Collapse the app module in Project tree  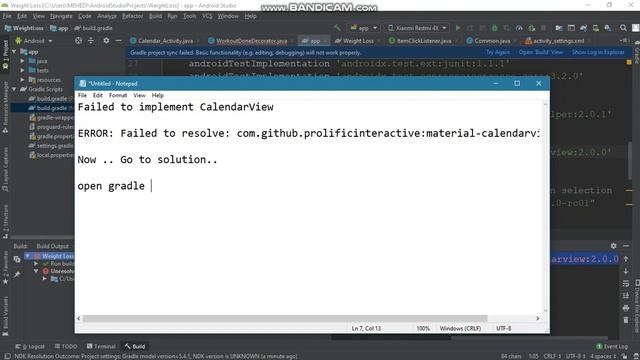point(14,51)
